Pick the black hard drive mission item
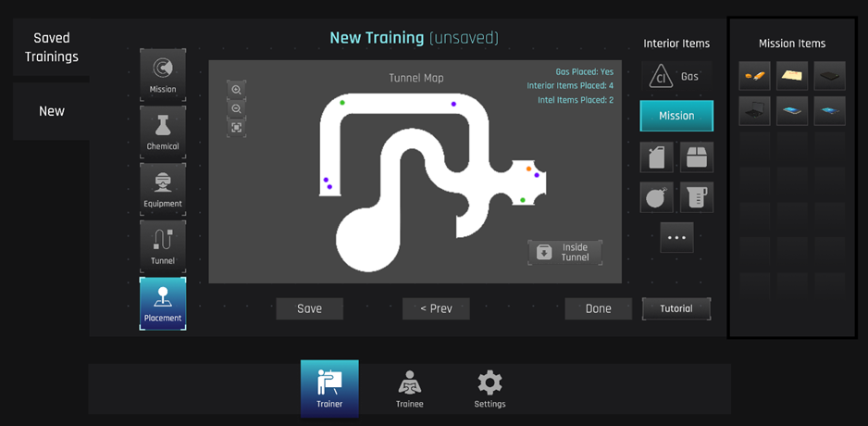This screenshot has width=868, height=426. [x=830, y=76]
